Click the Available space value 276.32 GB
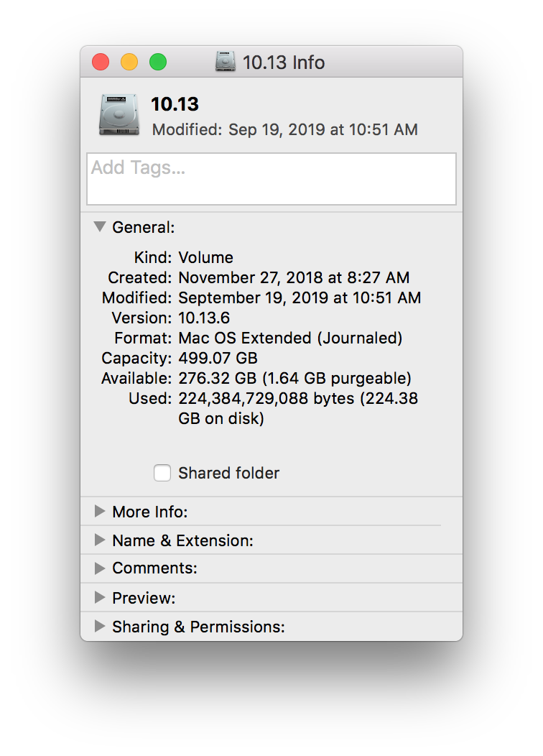The width and height of the screenshot is (543, 756). click(294, 378)
